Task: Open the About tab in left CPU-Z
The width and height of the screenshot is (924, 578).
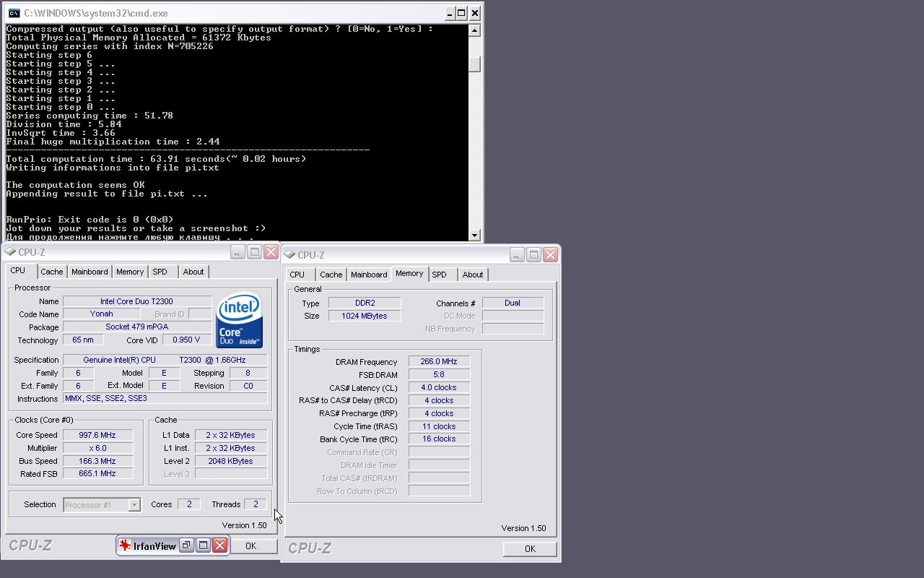Action: point(193,272)
